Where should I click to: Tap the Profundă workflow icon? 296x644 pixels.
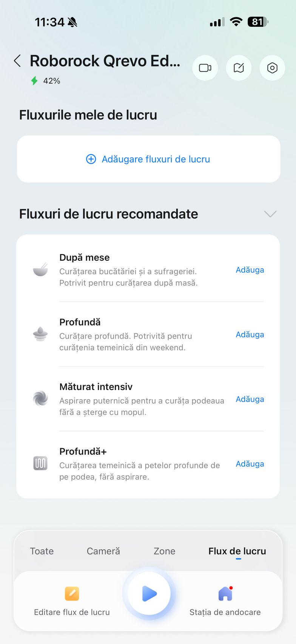click(40, 334)
